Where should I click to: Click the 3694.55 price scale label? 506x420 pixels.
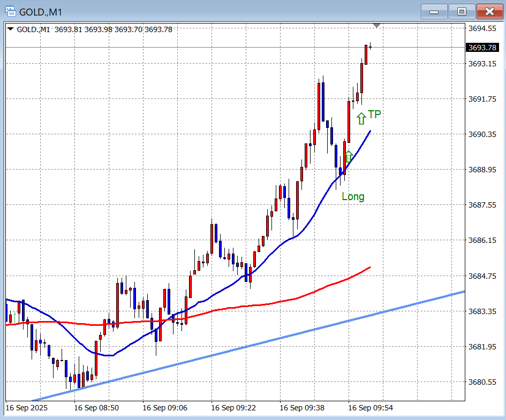[x=481, y=28]
